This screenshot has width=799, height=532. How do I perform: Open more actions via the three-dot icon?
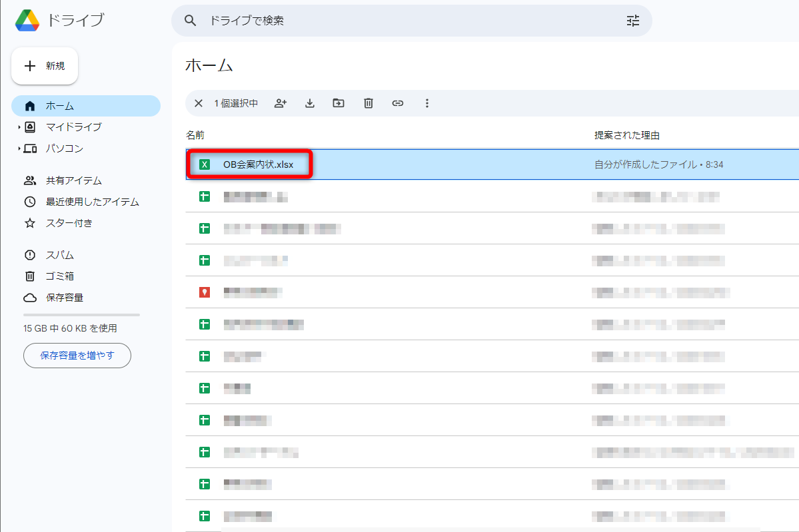[426, 103]
